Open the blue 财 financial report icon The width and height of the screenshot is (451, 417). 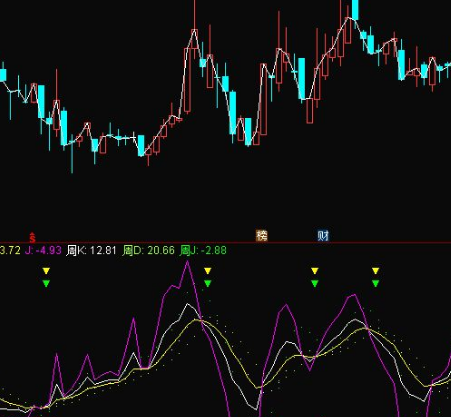click(x=323, y=236)
